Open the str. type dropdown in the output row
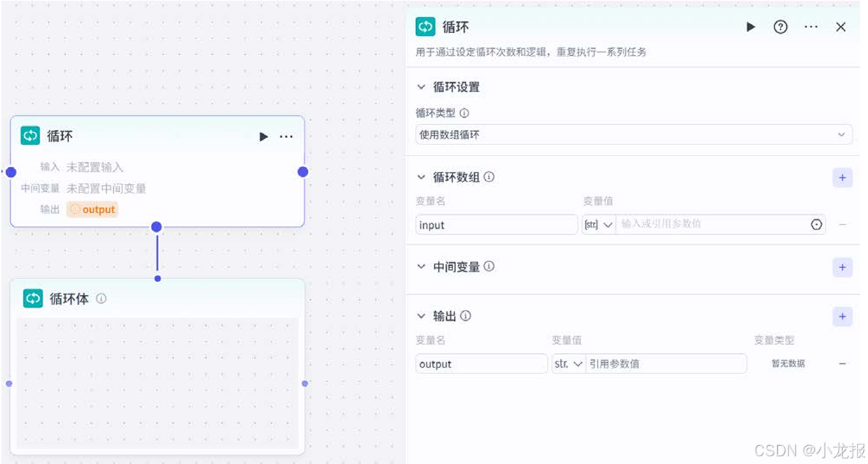 (568, 364)
